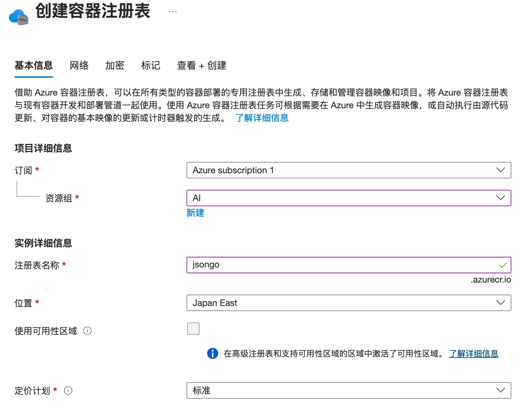Click the container registry cloud icon

point(19,17)
